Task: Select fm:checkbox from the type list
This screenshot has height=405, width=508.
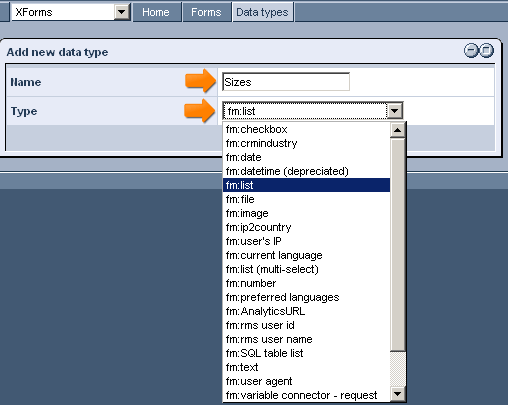Action: tap(306, 129)
